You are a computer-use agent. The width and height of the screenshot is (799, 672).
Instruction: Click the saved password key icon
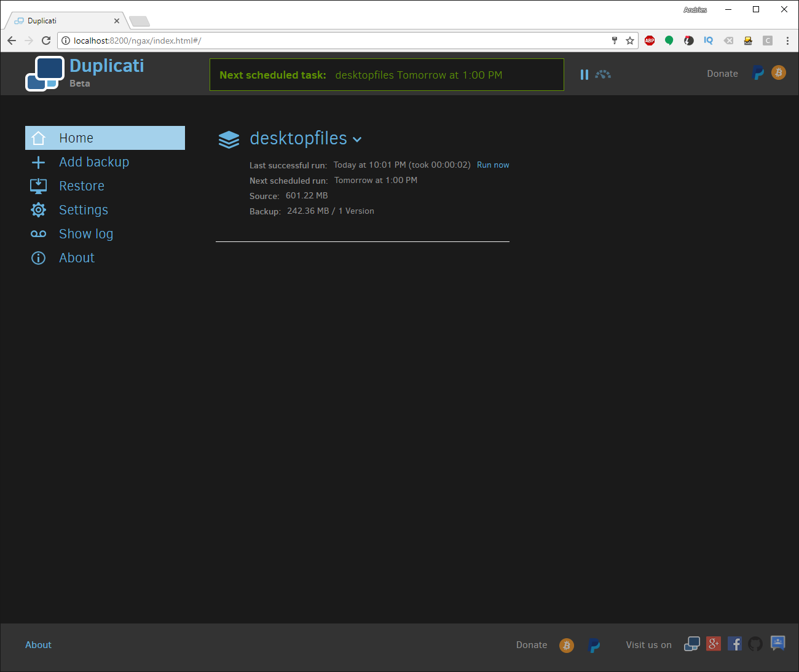[x=614, y=41]
